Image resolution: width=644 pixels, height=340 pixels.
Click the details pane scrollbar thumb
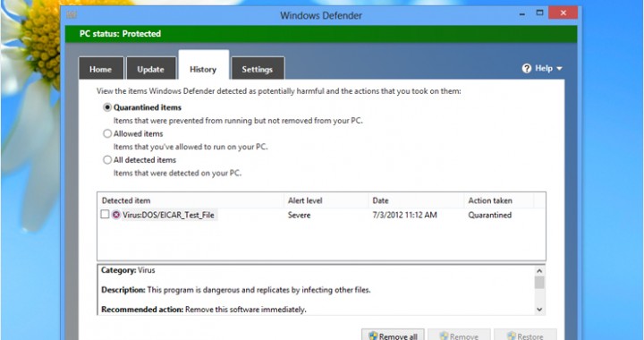point(539,283)
